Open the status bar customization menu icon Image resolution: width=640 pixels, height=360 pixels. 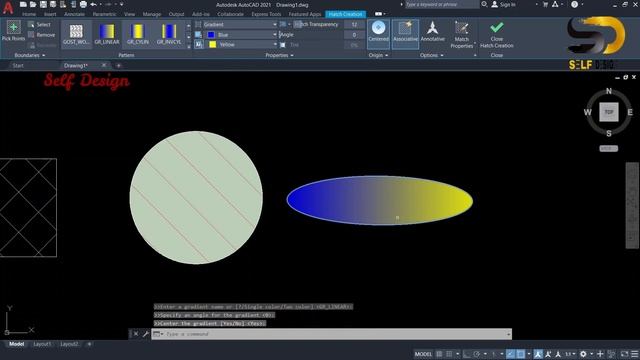pyautogui.click(x=635, y=354)
